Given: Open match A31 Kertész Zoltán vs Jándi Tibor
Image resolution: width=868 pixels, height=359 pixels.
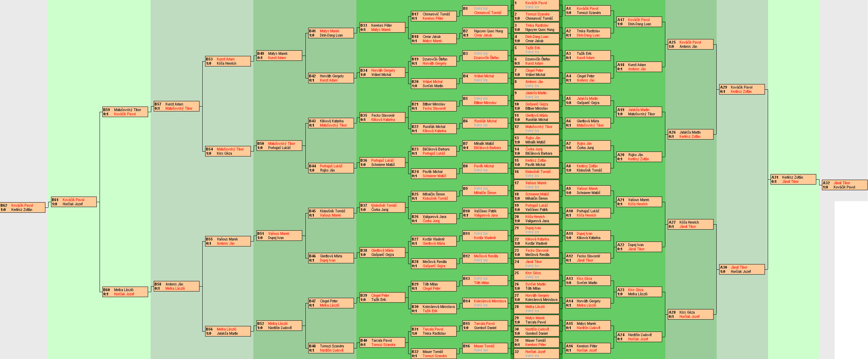Looking at the screenshot, I should (793, 179).
